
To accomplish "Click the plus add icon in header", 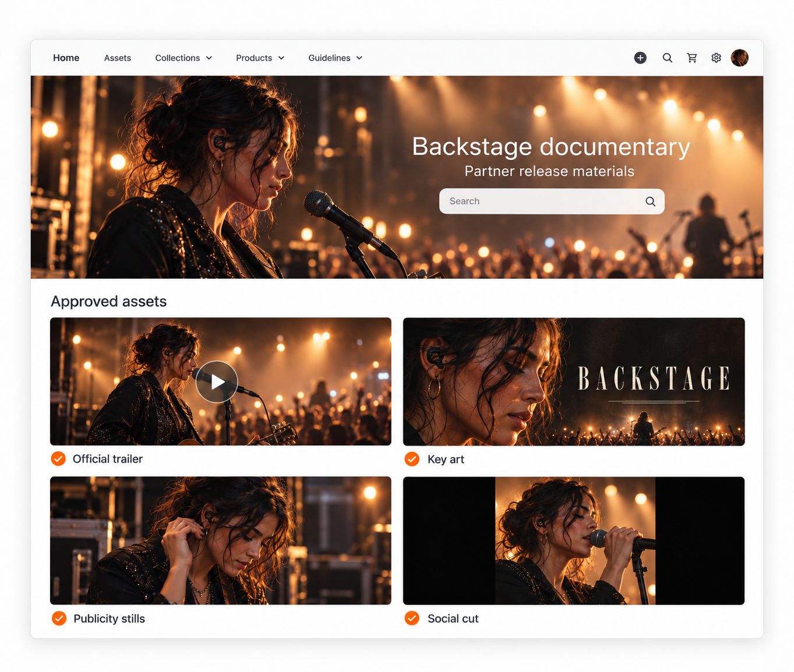I will click(x=640, y=58).
